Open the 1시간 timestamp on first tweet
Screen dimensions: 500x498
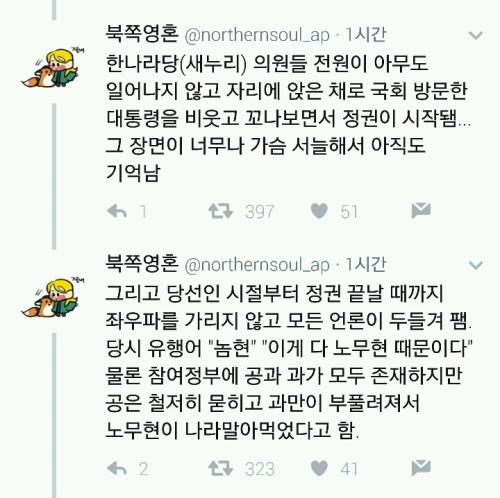[365, 34]
